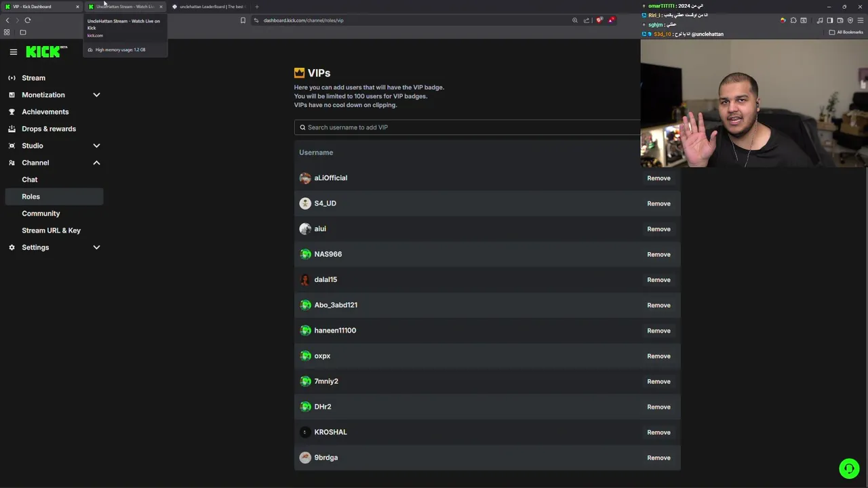Remove aiui from VIPs

tap(658, 229)
